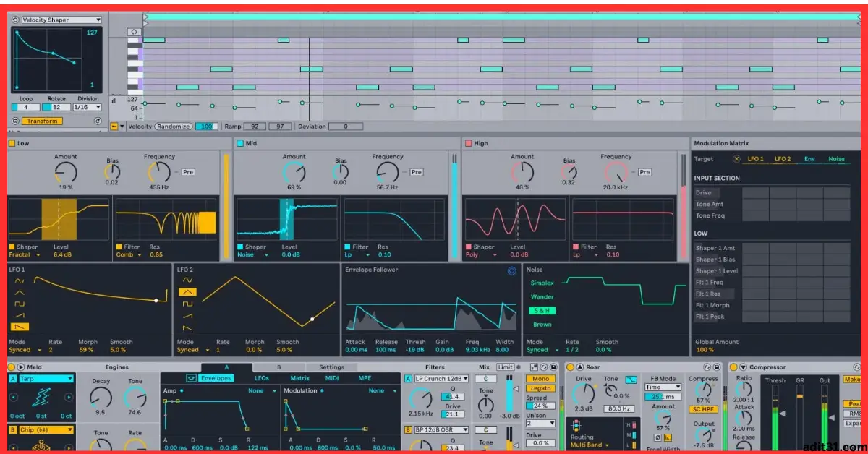The width and height of the screenshot is (868, 454).
Task: Toggle the Mid band cyan square
Action: [x=240, y=143]
